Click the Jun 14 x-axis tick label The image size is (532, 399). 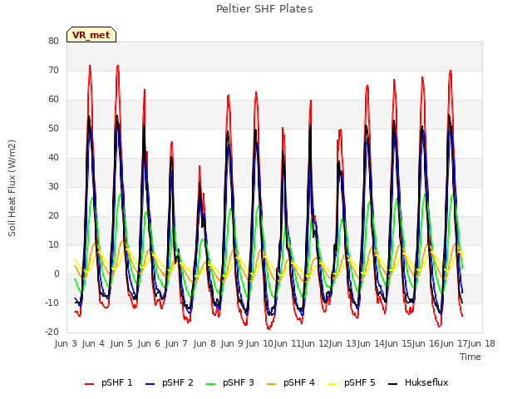coord(371,343)
